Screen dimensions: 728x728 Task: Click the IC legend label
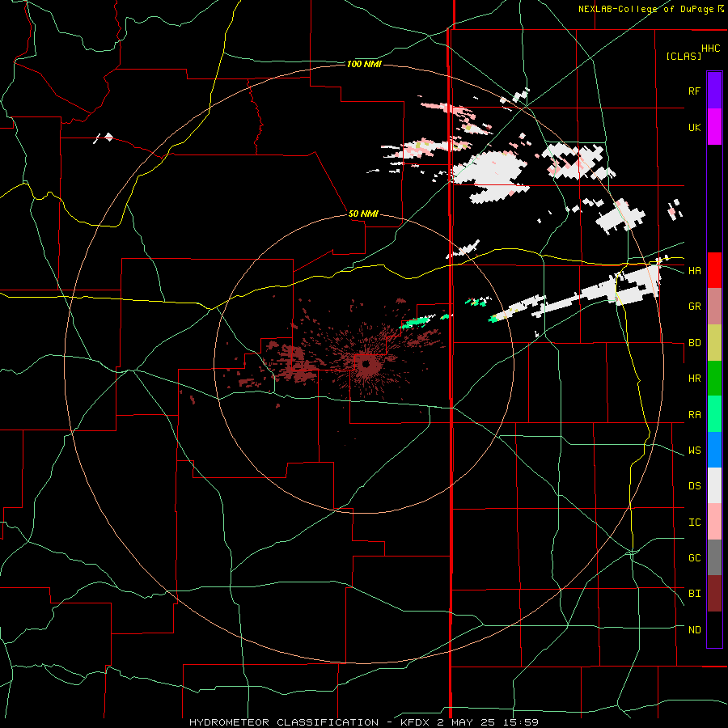click(694, 523)
